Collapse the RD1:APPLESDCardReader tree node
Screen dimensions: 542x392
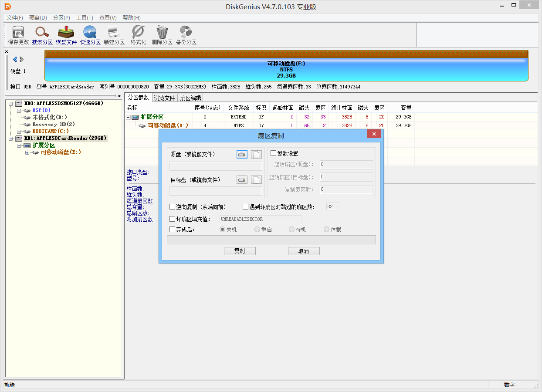(x=10, y=138)
